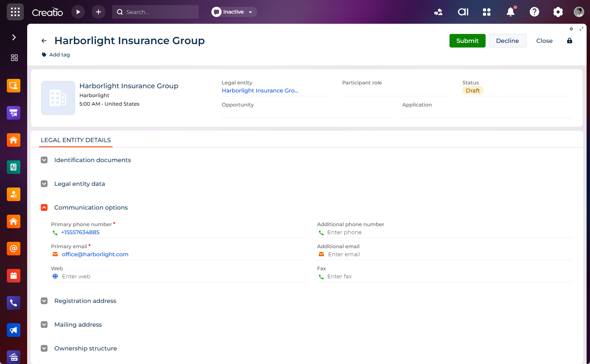The image size is (590, 364).
Task: Click the Opportunity lookup field
Action: (306, 109)
